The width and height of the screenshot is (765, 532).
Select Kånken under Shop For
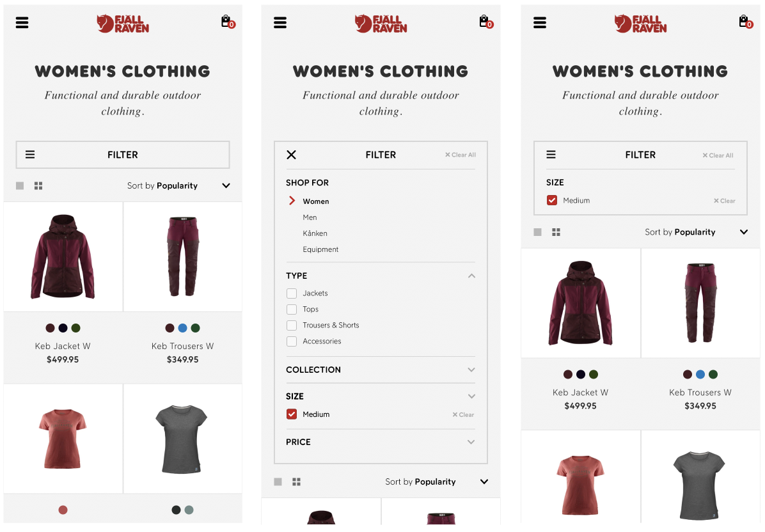315,233
